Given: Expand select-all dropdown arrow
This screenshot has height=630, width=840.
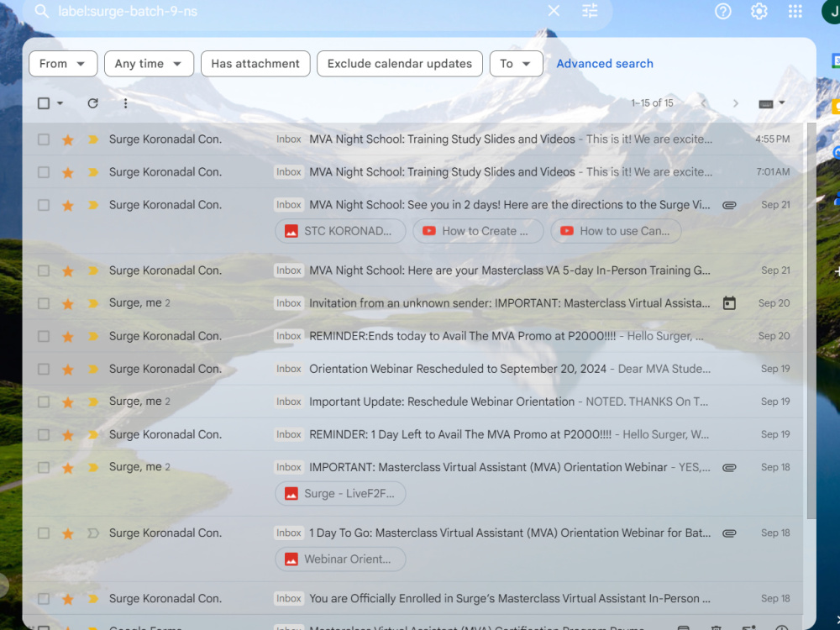Looking at the screenshot, I should (x=60, y=102).
